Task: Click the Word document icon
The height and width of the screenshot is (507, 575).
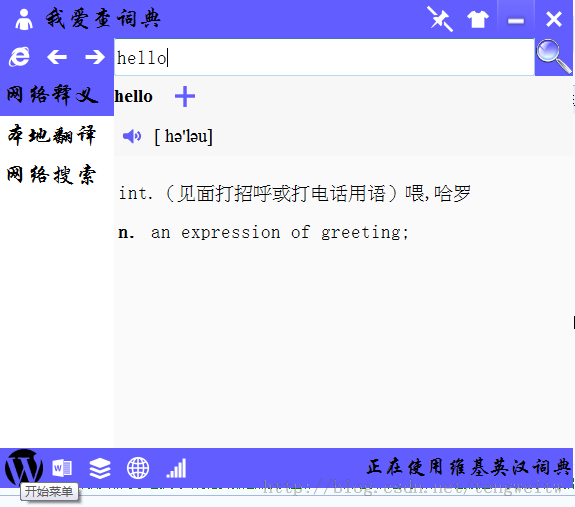Action: coord(62,468)
